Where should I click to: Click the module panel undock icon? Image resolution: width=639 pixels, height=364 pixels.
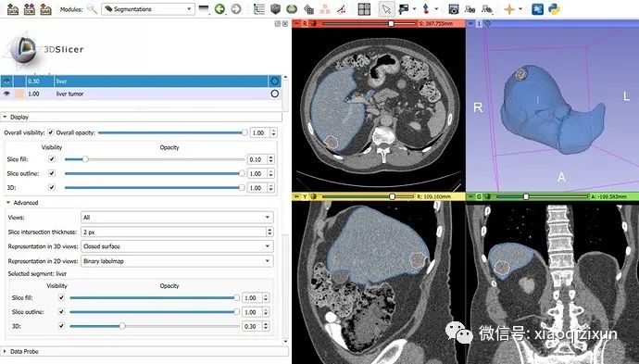coord(278,24)
